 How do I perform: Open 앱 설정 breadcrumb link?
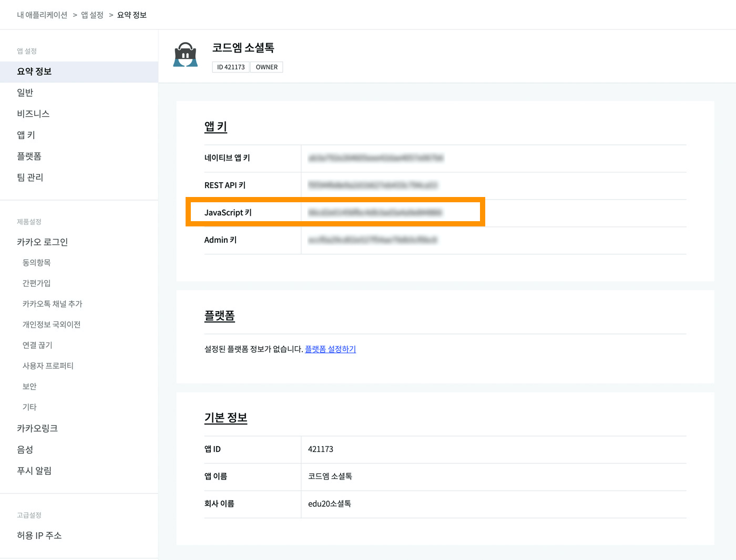92,15
